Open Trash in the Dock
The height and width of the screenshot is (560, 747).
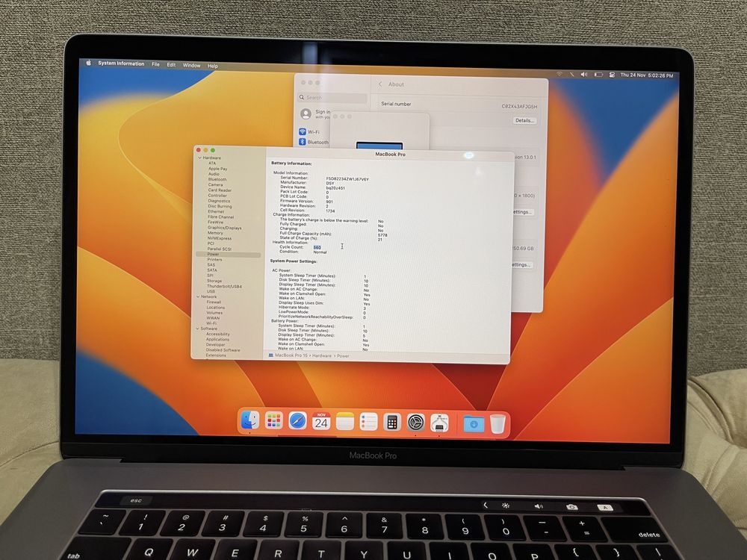(x=498, y=424)
